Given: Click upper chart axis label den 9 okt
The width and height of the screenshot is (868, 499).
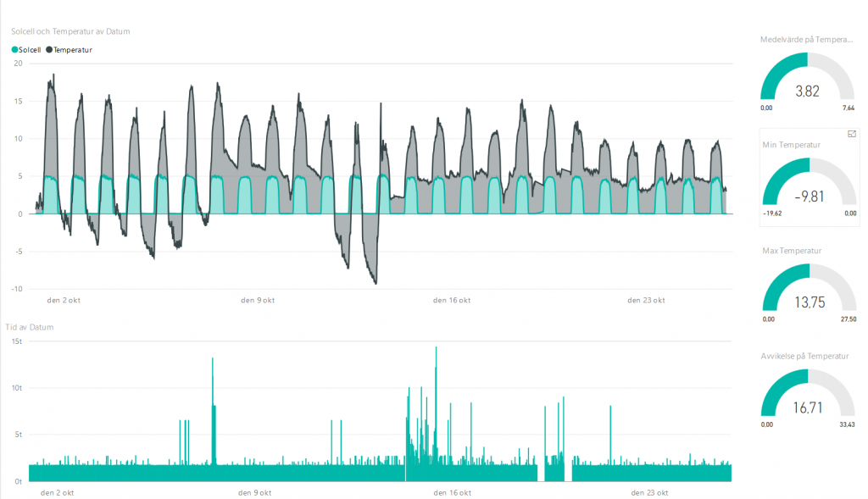Looking at the screenshot, I should (258, 301).
